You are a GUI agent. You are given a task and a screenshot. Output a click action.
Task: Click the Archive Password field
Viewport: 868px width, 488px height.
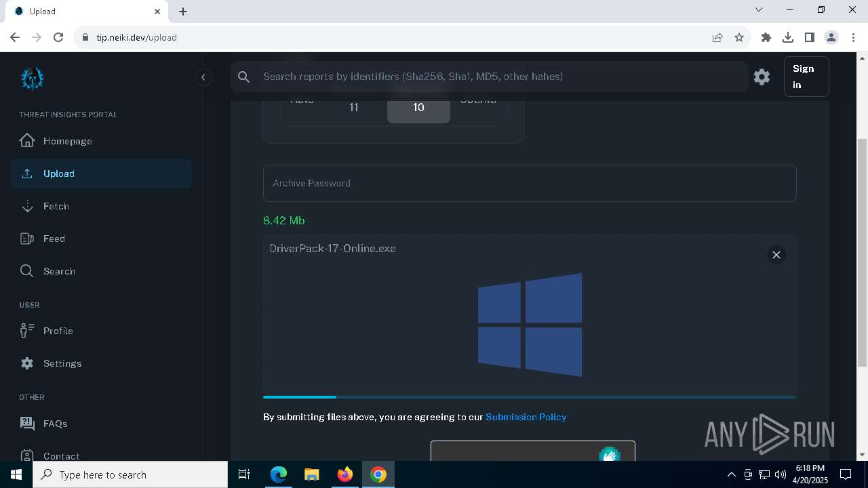tap(530, 183)
